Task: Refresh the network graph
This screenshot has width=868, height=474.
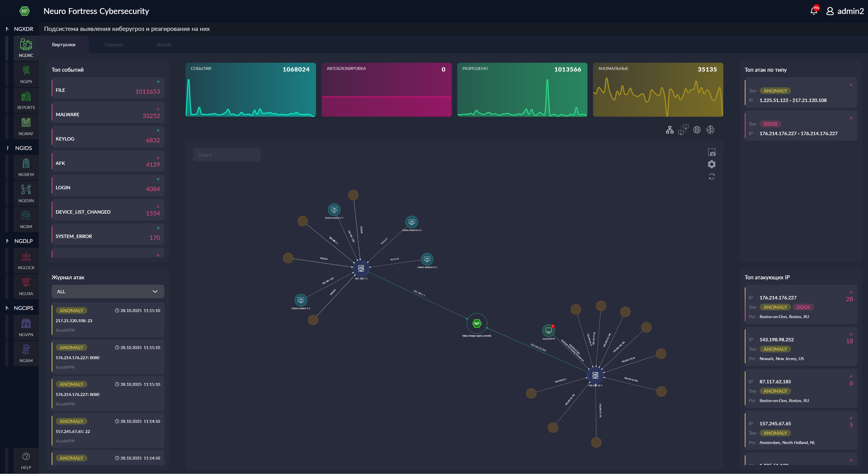Action: tap(711, 176)
